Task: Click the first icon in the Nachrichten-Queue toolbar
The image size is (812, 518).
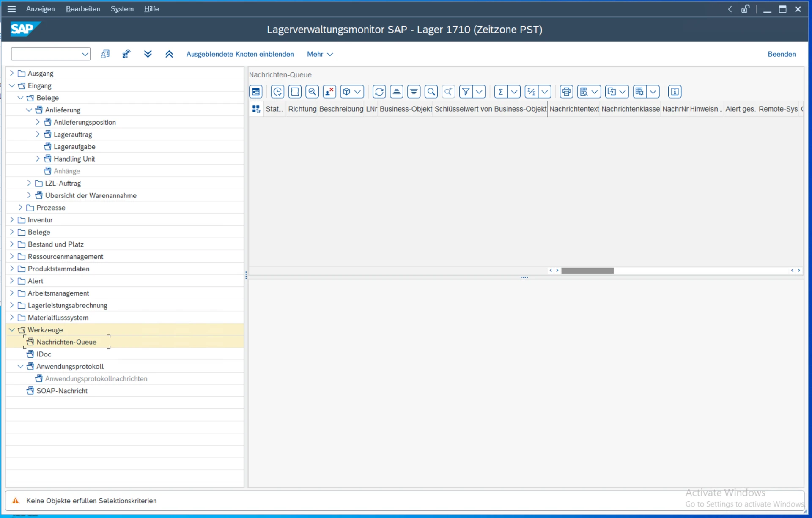Action: 256,92
